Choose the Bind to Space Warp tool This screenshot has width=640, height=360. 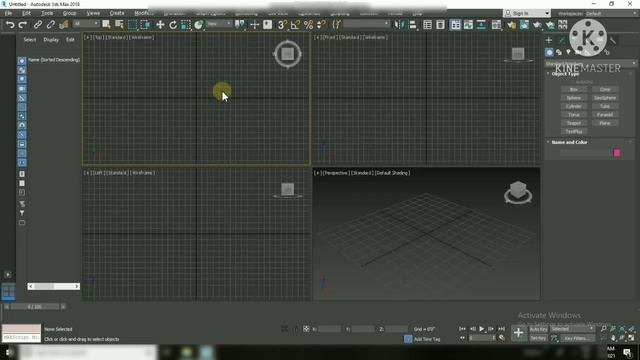click(64, 25)
